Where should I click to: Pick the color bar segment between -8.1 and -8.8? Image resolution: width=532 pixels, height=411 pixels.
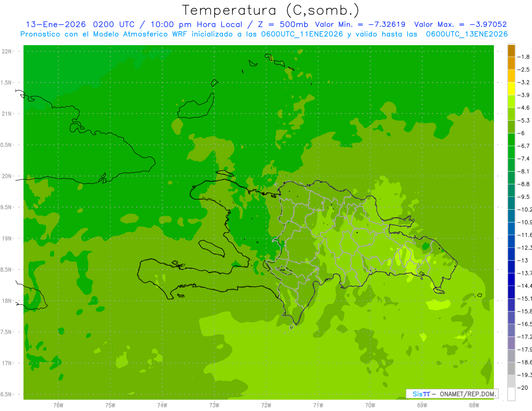(x=511, y=178)
